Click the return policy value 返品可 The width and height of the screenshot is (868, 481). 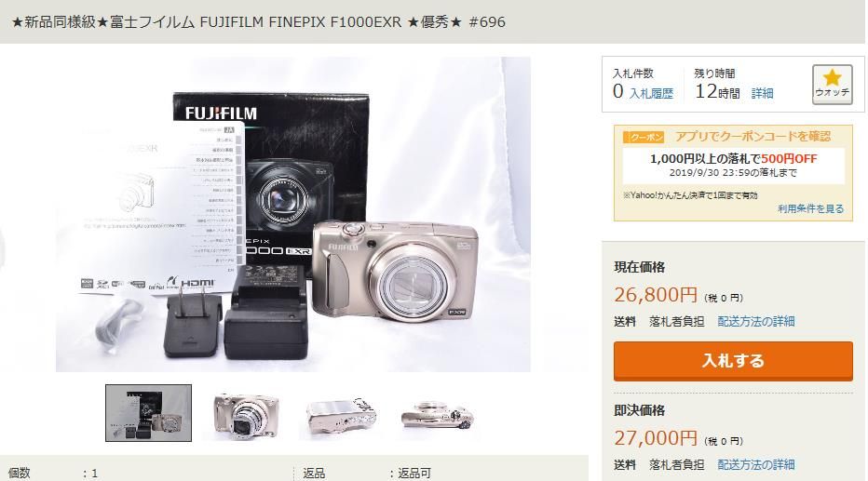pos(414,474)
